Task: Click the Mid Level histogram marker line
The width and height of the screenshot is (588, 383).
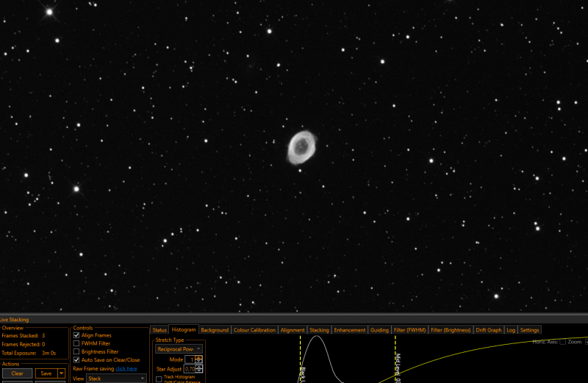Action: 395,359
